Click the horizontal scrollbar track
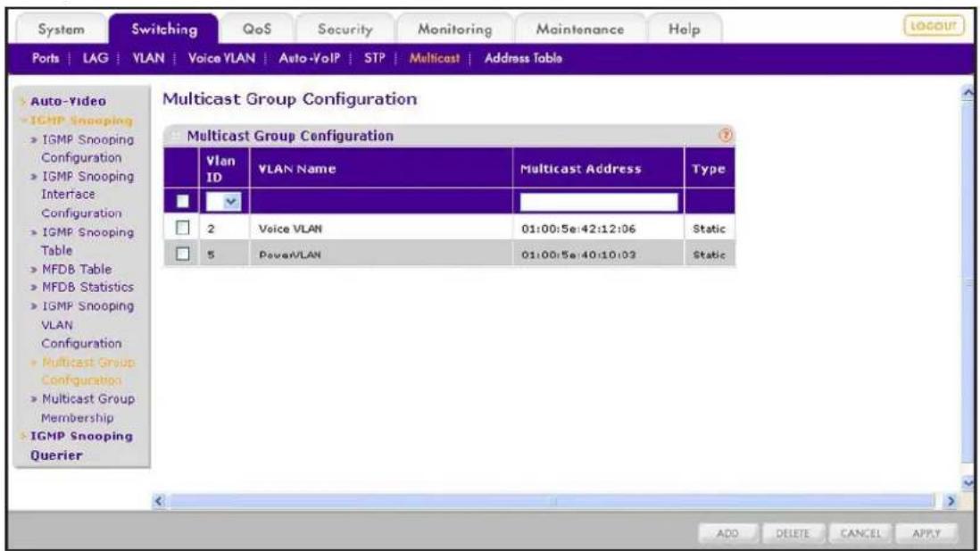Image resolution: width=980 pixels, height=551 pixels. pyautogui.click(x=553, y=501)
